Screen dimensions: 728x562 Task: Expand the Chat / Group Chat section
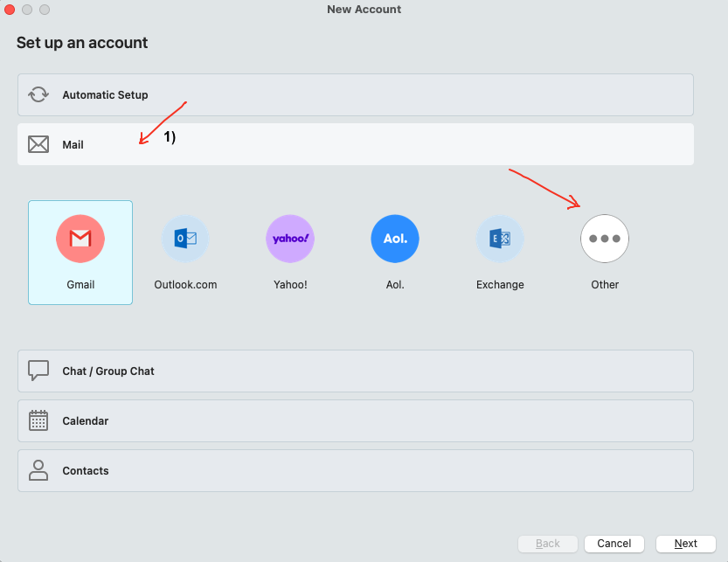coord(355,371)
